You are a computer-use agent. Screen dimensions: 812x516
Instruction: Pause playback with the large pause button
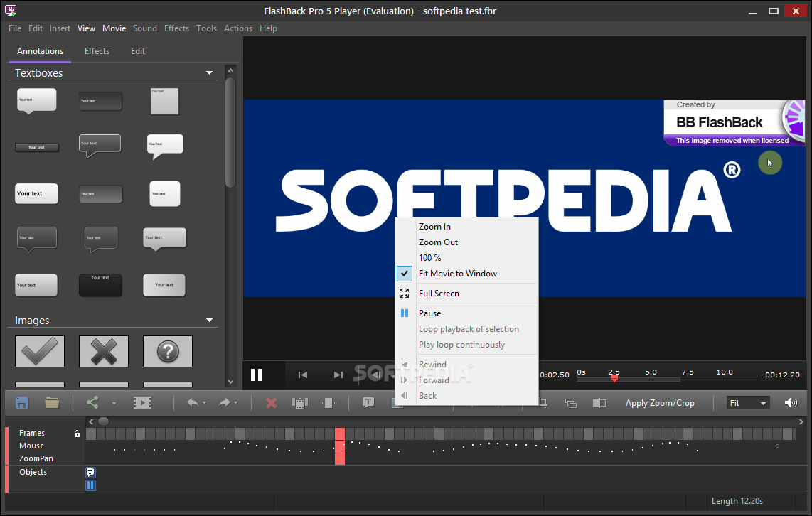[257, 375]
